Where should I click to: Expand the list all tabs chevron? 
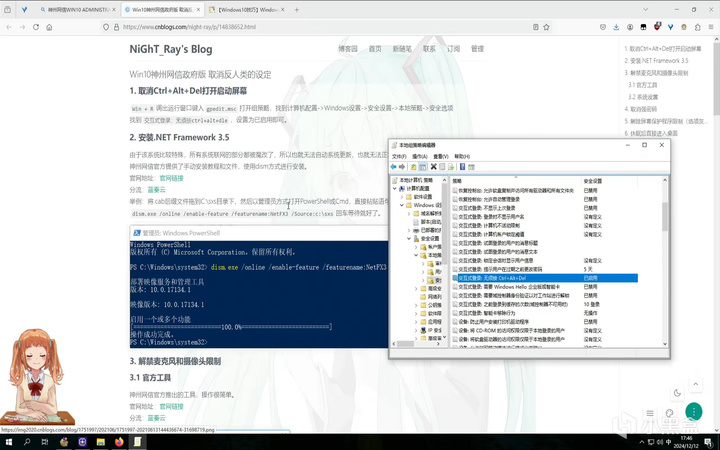[645, 9]
